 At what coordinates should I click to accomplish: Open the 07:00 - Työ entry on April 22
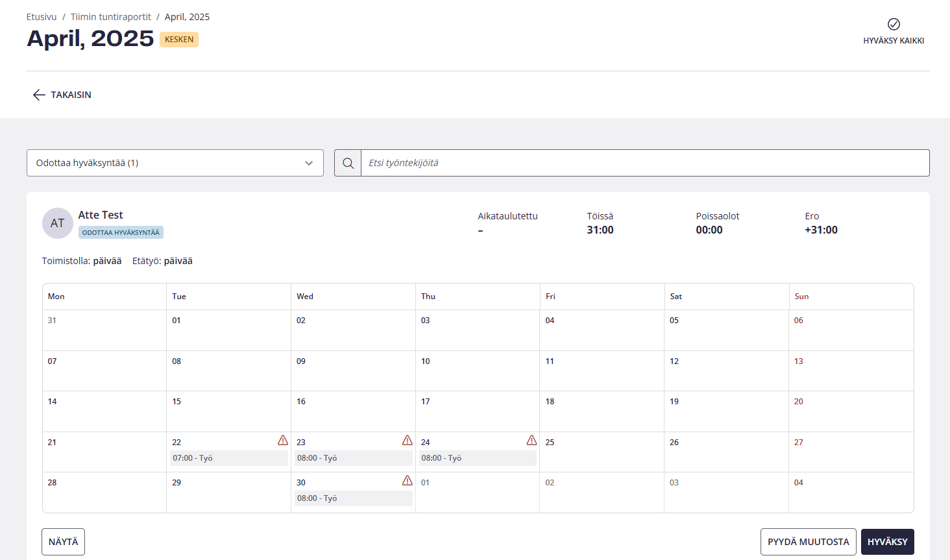[x=229, y=458]
